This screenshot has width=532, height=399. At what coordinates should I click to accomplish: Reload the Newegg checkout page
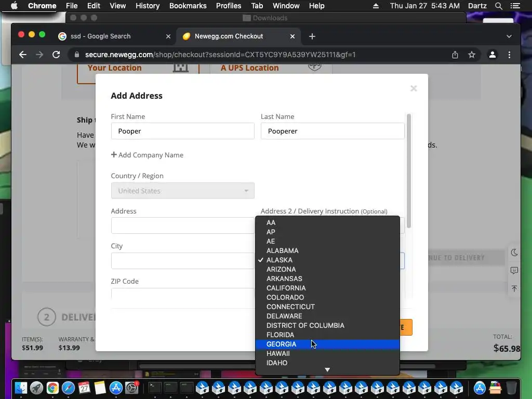pyautogui.click(x=56, y=55)
